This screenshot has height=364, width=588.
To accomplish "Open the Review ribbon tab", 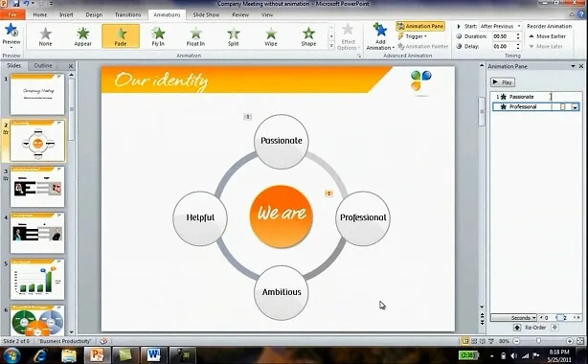I will (240, 14).
